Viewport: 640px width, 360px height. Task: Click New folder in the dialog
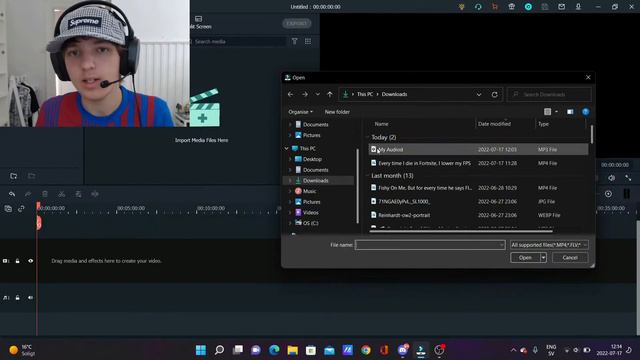click(x=337, y=112)
